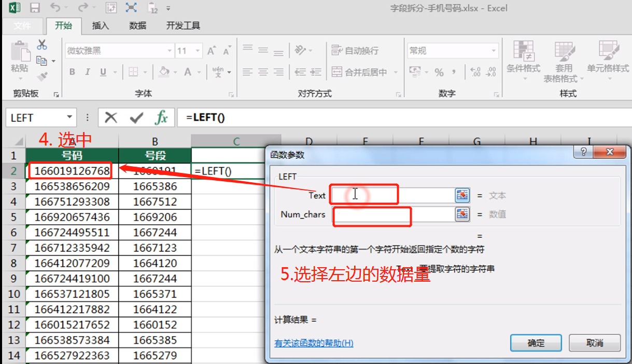This screenshot has width=632, height=364.
Task: Click collapse-dialog icon beside Num_chars field
Action: pyautogui.click(x=462, y=214)
